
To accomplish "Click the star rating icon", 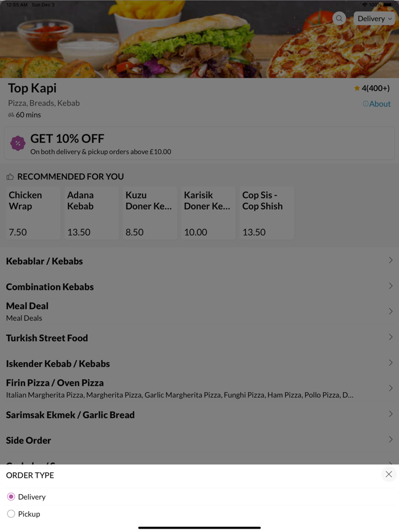I will click(x=356, y=88).
